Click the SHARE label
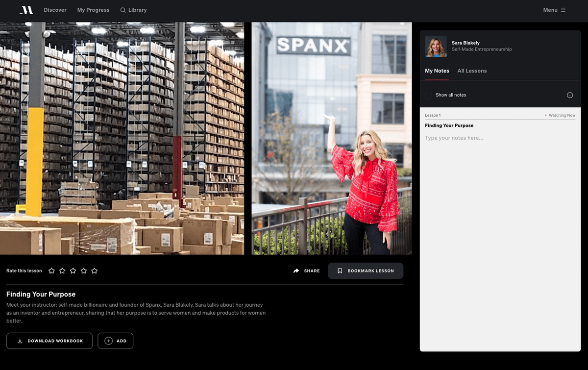 [x=312, y=271]
